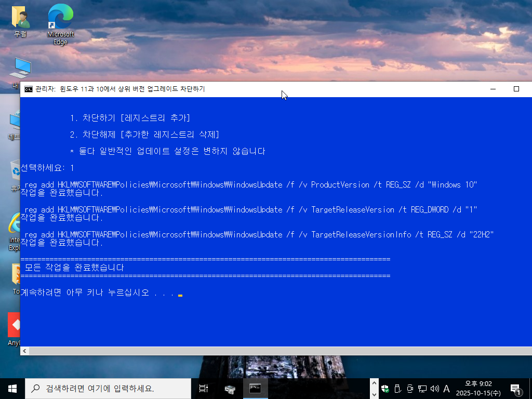Maximize the command prompt window
This screenshot has height=399, width=532.
(516, 89)
